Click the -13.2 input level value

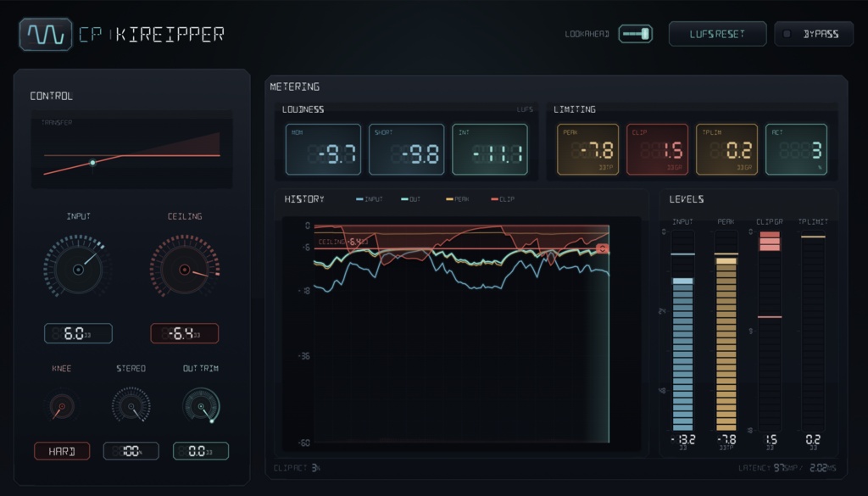click(682, 441)
